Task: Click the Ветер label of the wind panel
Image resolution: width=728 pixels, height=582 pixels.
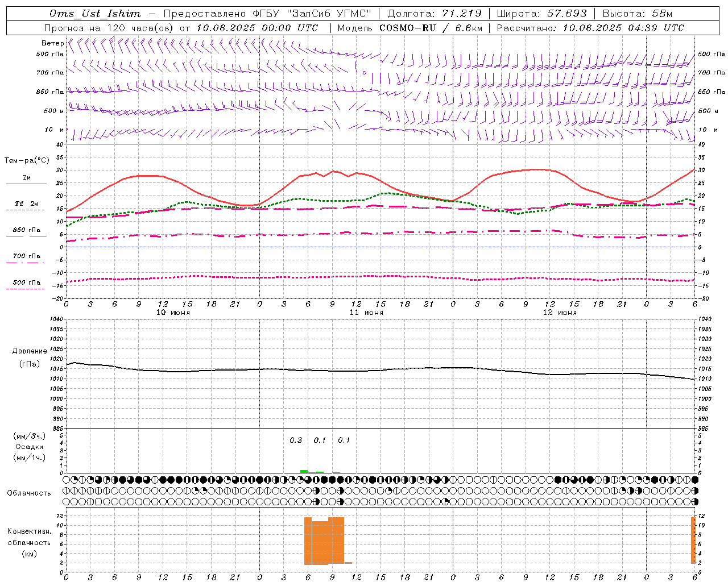Action: click(x=52, y=43)
